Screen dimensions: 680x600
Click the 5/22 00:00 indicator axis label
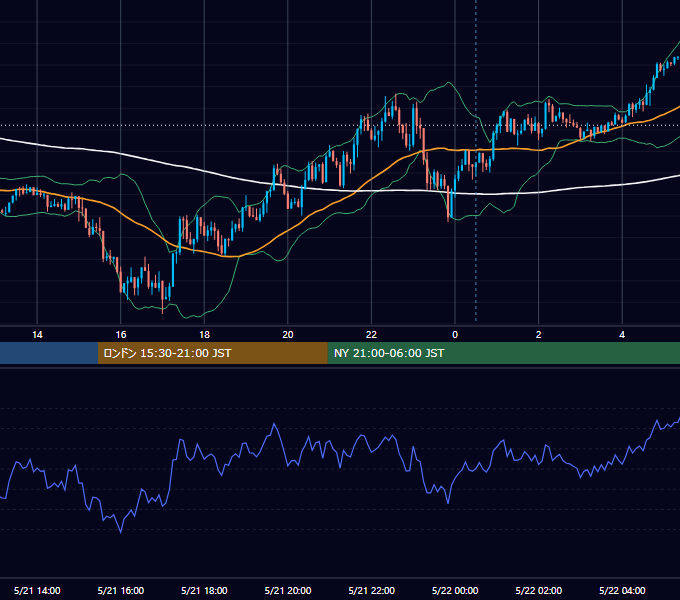tap(455, 590)
